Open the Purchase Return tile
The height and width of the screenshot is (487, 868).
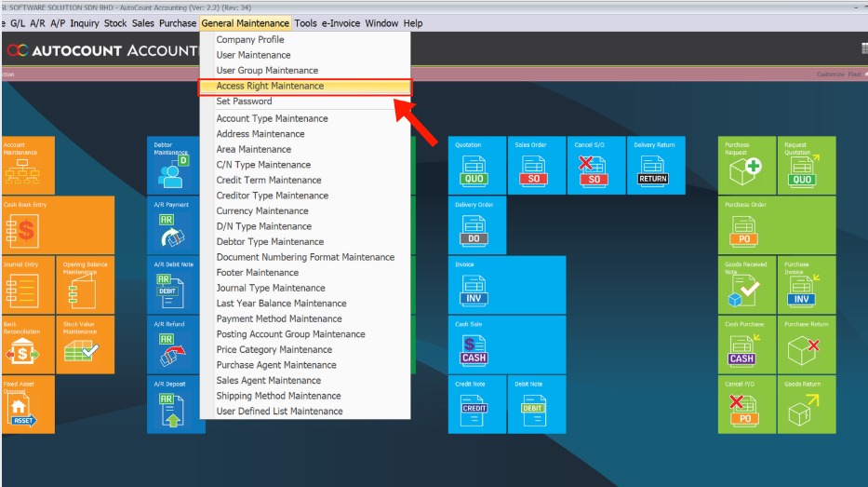pyautogui.click(x=807, y=345)
